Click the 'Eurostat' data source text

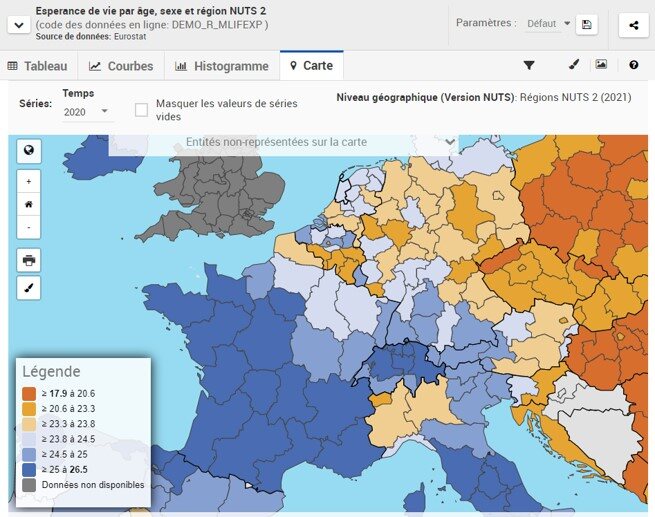pyautogui.click(x=130, y=36)
